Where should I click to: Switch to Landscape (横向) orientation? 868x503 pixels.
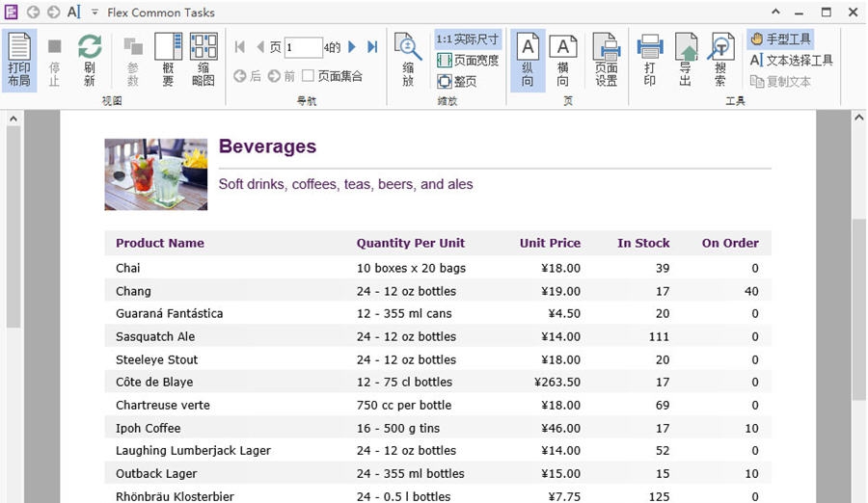click(x=562, y=59)
